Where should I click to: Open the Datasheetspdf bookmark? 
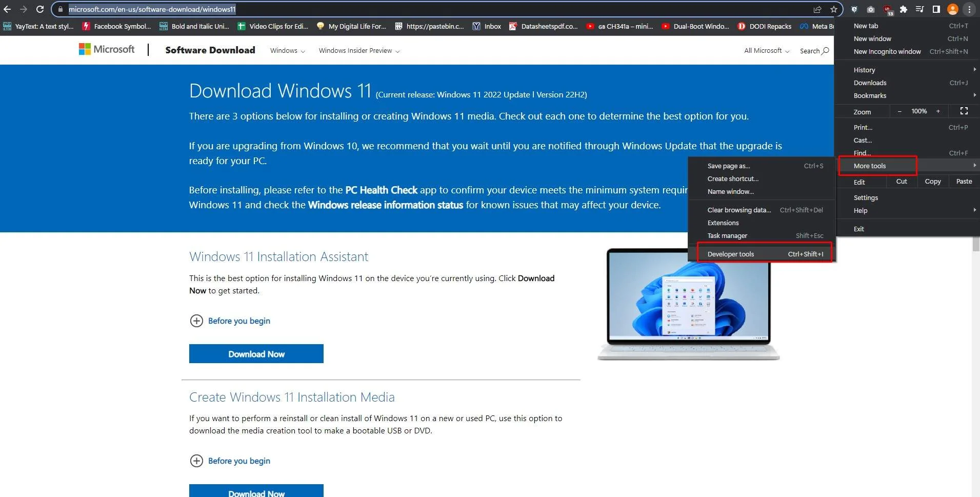544,26
